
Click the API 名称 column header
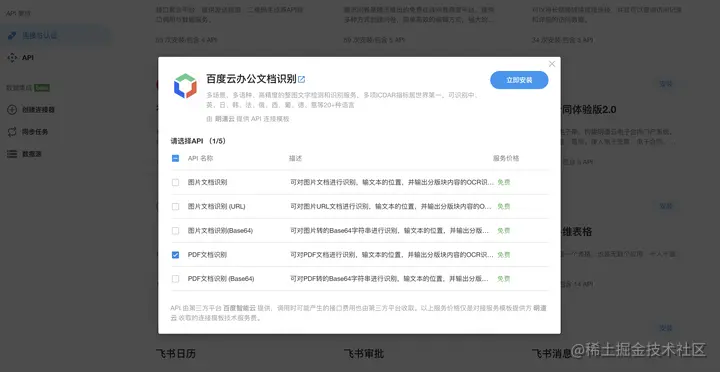(x=200, y=158)
